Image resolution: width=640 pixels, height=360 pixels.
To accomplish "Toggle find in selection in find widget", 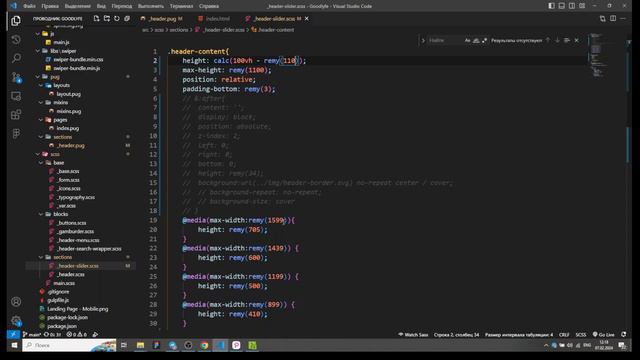I will 567,40.
